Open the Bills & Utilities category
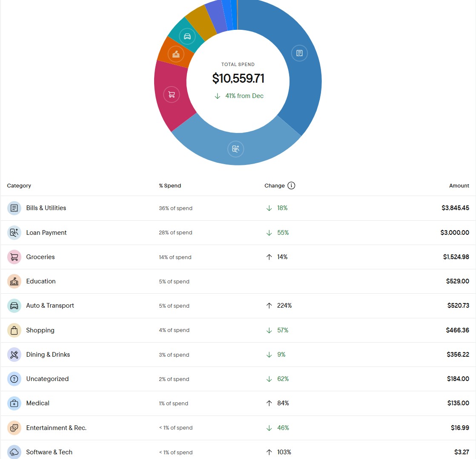 (238, 208)
